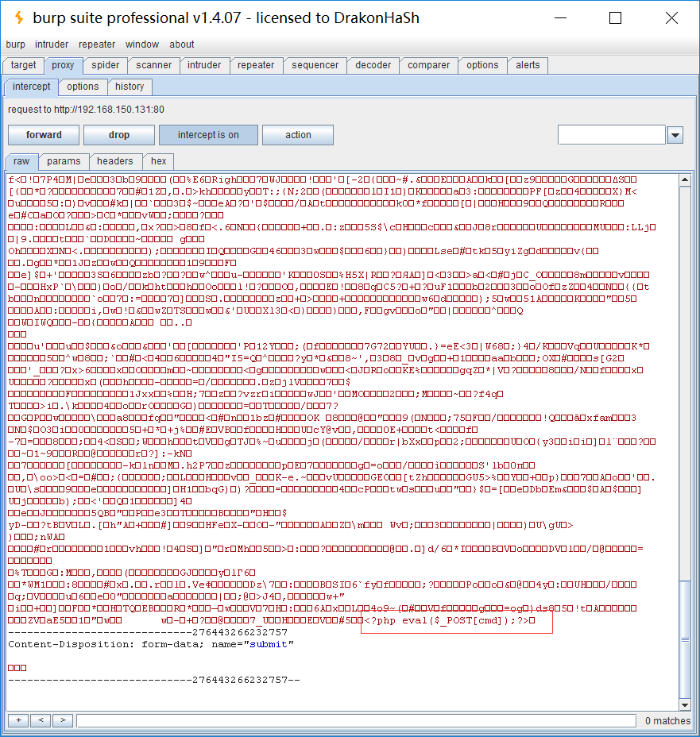Open the action menu button
Viewport: 700px width, 737px height.
298,135
